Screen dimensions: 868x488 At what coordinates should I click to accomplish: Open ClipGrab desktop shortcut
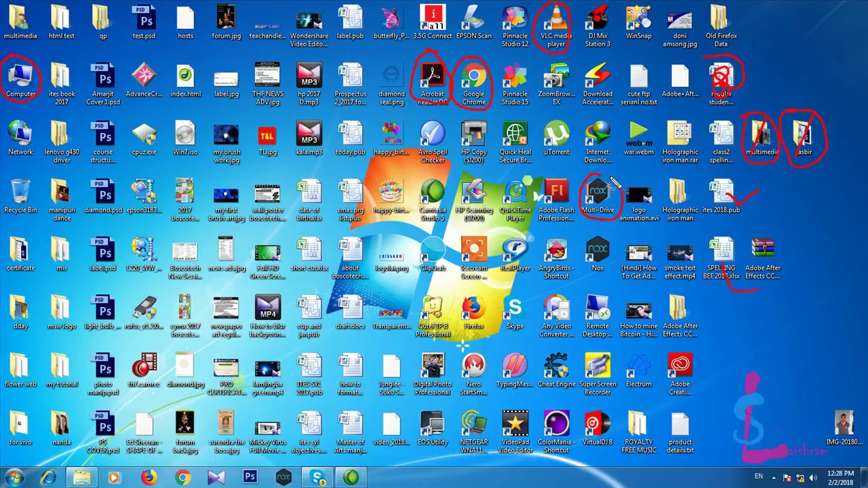[433, 255]
